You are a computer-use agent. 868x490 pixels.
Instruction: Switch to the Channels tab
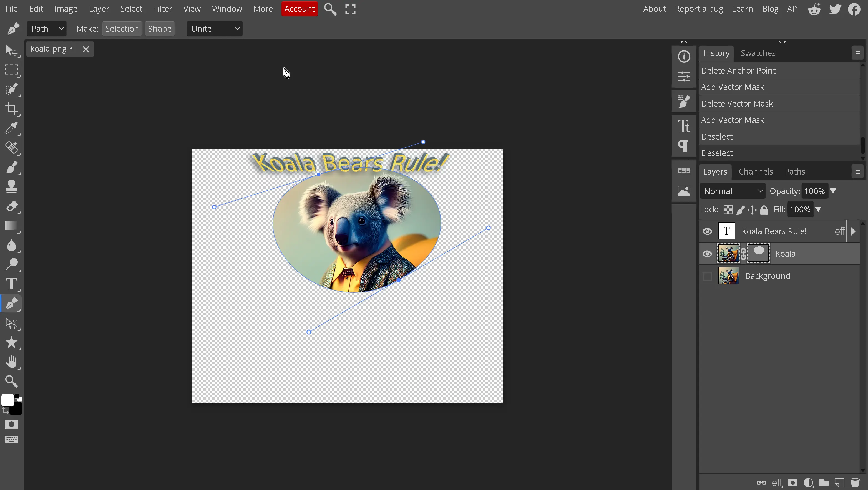[x=756, y=172]
